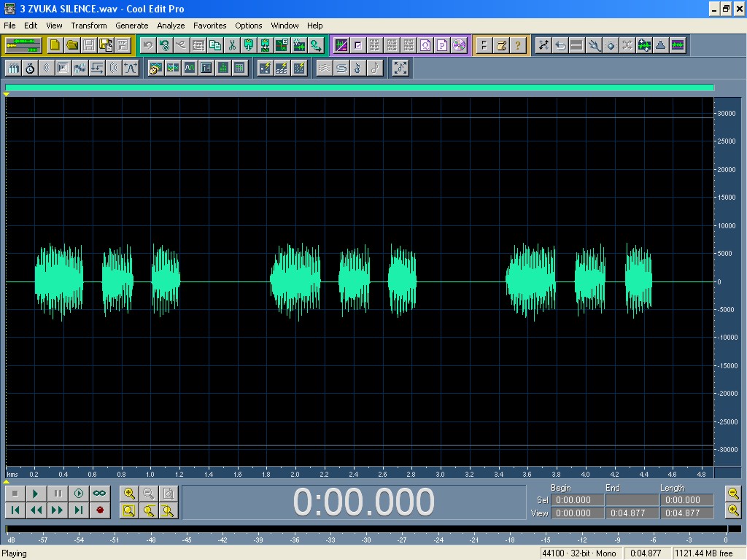Click the Fast Forward double-arrow button
Screen dimensions: 747x560
[x=58, y=510]
